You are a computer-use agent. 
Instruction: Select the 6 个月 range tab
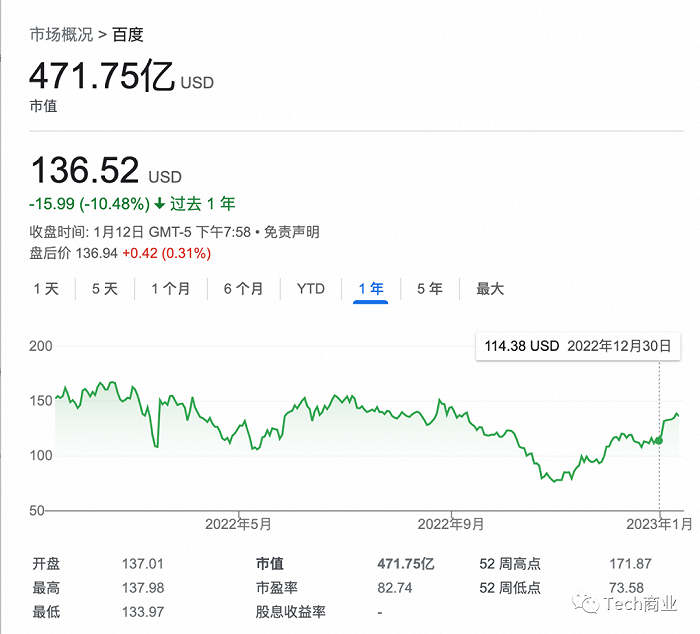(x=243, y=289)
